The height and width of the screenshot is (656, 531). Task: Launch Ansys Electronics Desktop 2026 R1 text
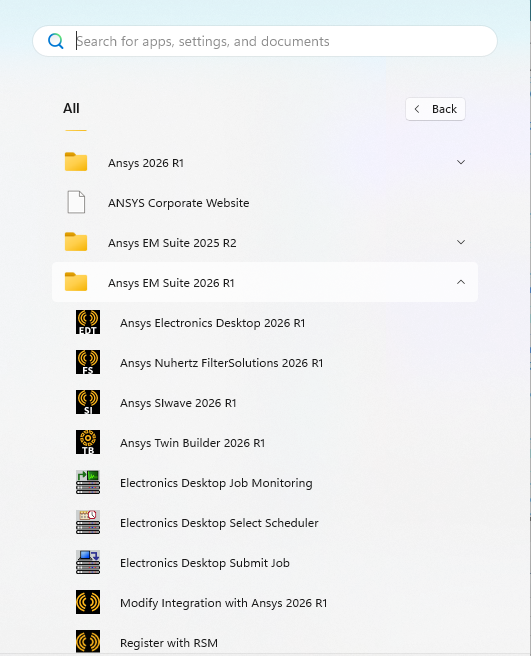click(213, 323)
